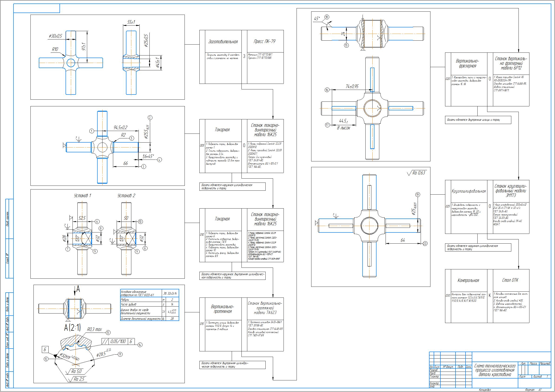
Task: Select the Пресс ПК-79 equipment cell
Action: click(x=264, y=41)
